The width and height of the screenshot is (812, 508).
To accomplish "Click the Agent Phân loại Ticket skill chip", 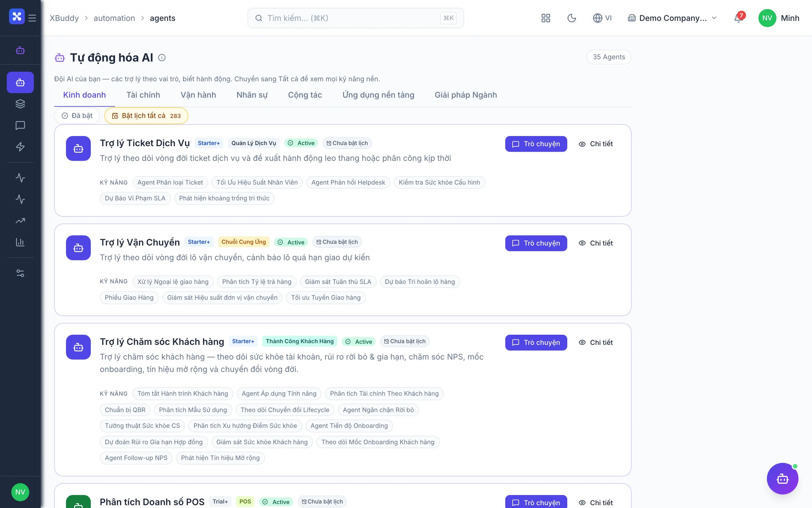I will pyautogui.click(x=170, y=182).
